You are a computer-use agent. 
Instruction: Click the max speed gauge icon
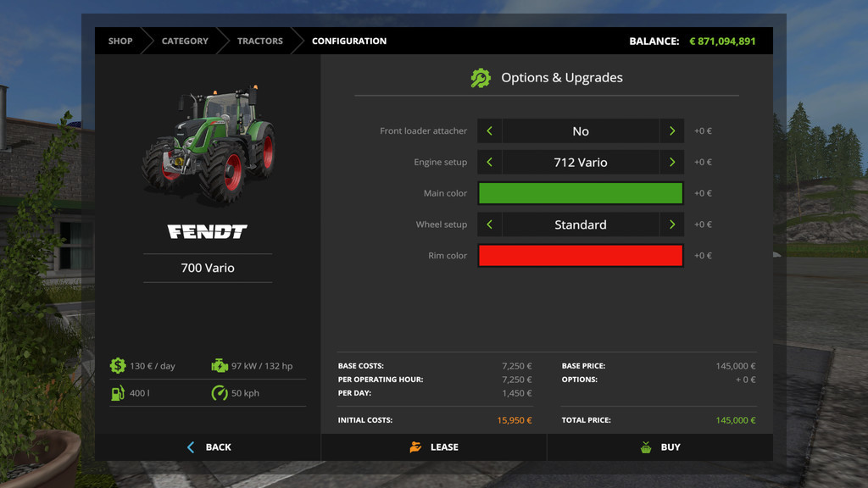tap(220, 393)
